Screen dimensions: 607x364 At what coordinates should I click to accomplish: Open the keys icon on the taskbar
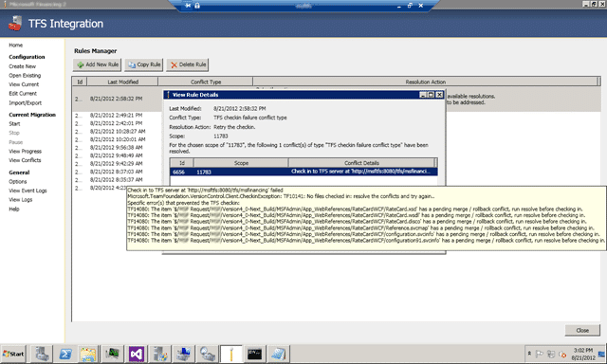click(207, 354)
